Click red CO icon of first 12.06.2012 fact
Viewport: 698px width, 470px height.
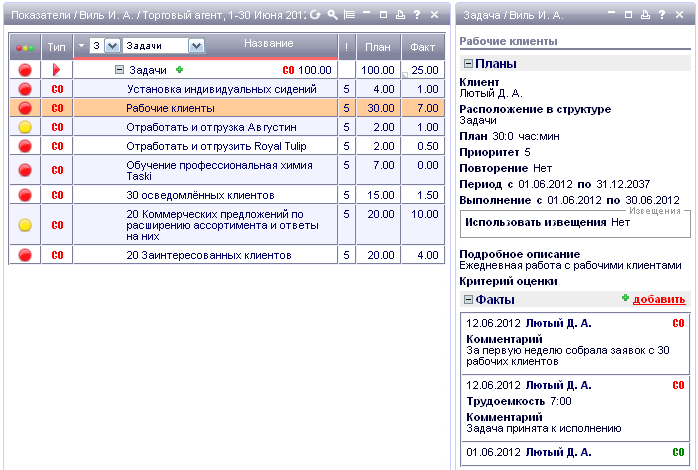pos(678,323)
